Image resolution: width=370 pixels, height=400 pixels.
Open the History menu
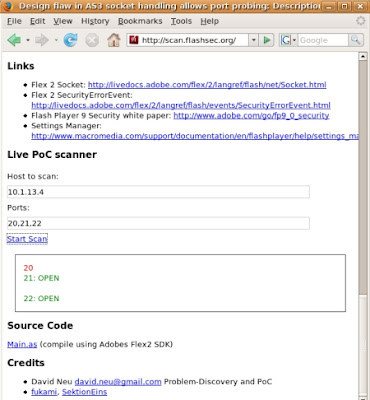[x=95, y=21]
